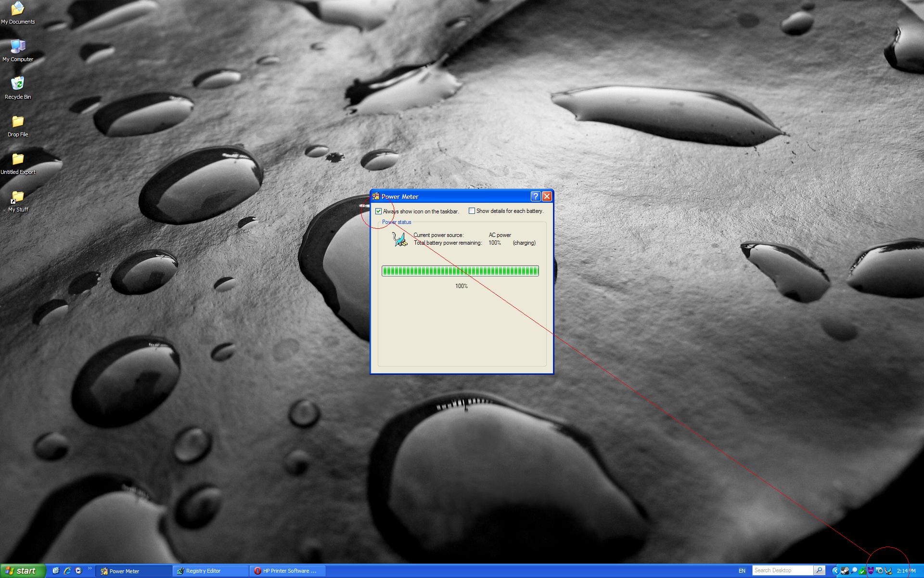Close the Power Meter dialog

click(x=547, y=196)
